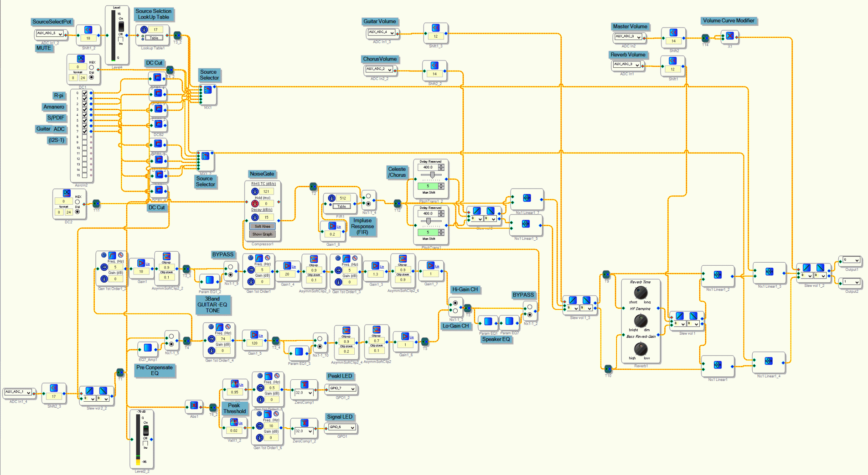Click the Abs1 absolute value block icon
The image size is (868, 475).
coord(194,406)
